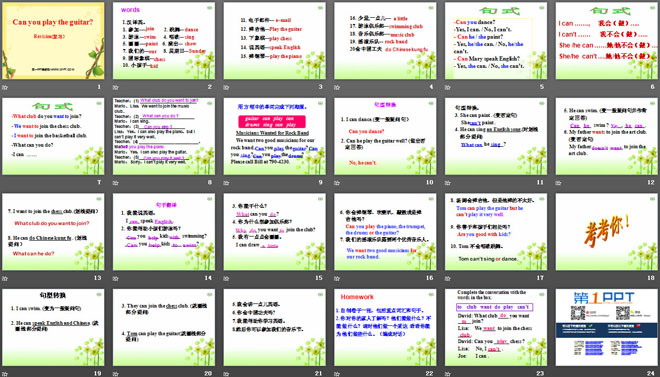The height and width of the screenshot is (377, 660).
Task: Select slide 14 sentence translation exercise
Action: pyautogui.click(x=164, y=232)
